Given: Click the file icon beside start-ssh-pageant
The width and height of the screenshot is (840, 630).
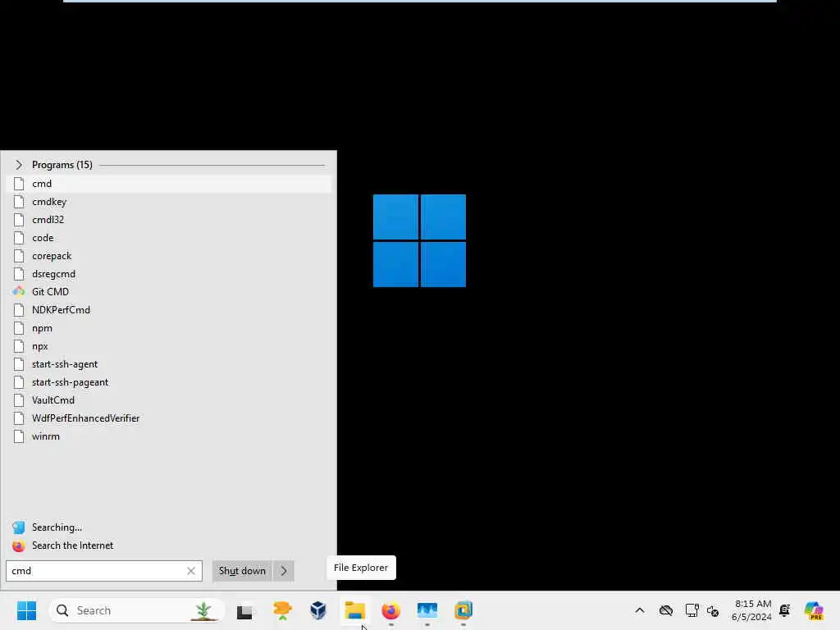Looking at the screenshot, I should click(x=19, y=382).
